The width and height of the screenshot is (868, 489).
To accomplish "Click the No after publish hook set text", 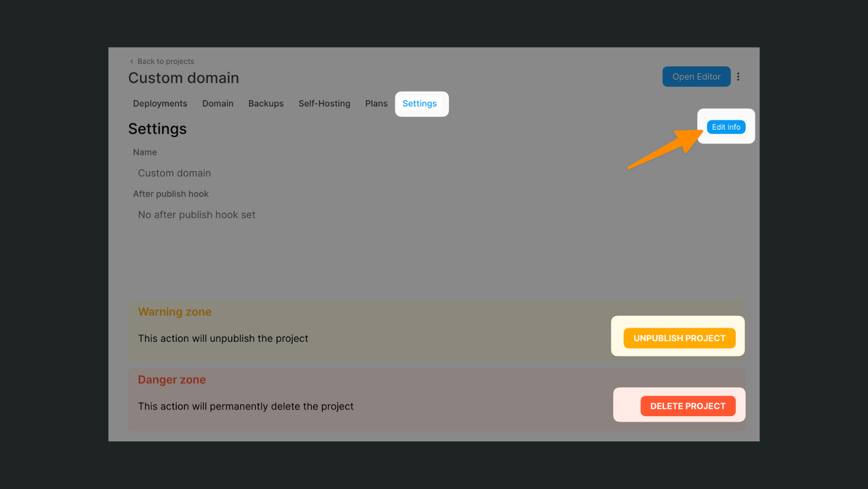I will tap(196, 215).
